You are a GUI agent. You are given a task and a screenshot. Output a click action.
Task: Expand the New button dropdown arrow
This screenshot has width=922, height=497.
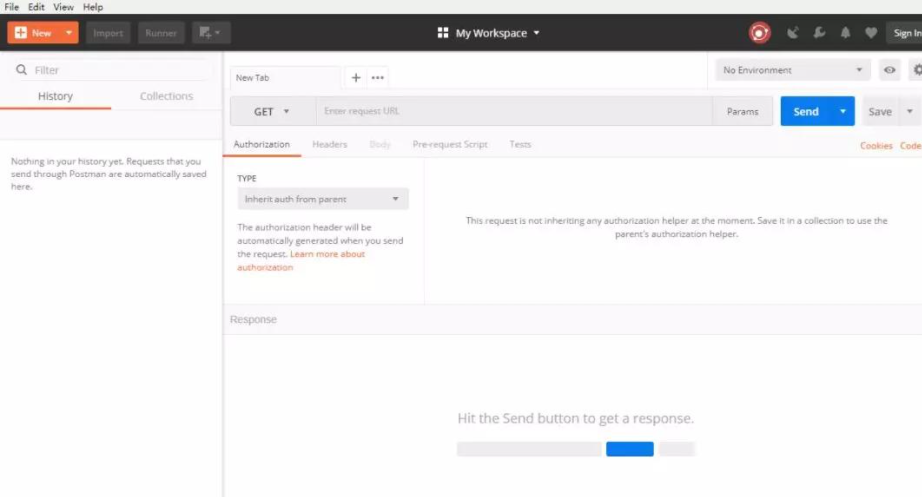(69, 33)
